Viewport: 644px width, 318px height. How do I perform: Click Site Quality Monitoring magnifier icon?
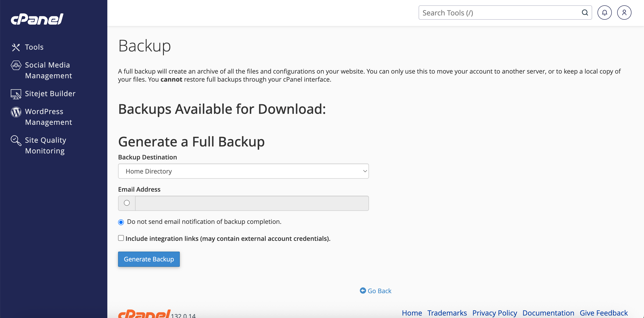[16, 140]
